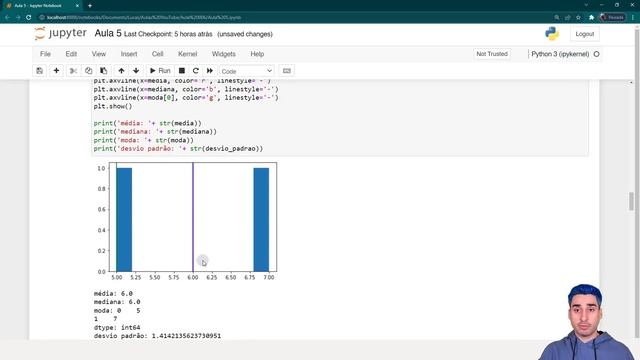Screen dimensions: 640x360
Task: Click the Not Trusted button
Action: (492, 54)
